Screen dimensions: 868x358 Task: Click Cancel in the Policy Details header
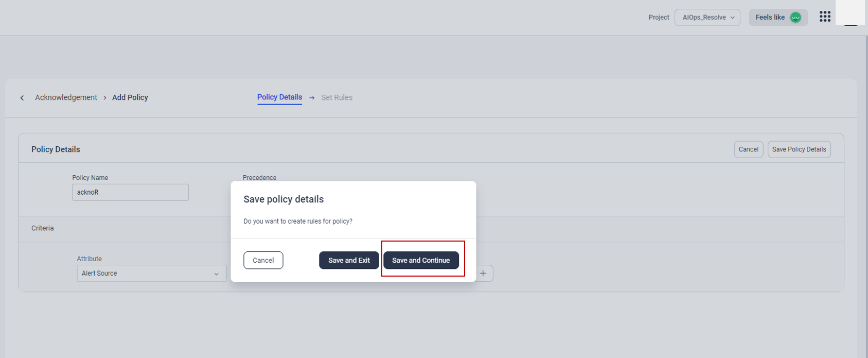click(x=748, y=149)
